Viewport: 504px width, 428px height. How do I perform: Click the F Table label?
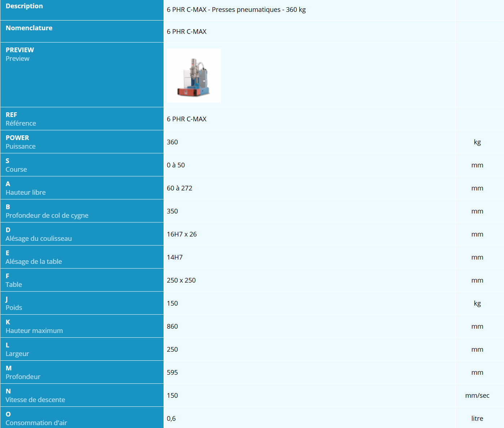tap(14, 280)
